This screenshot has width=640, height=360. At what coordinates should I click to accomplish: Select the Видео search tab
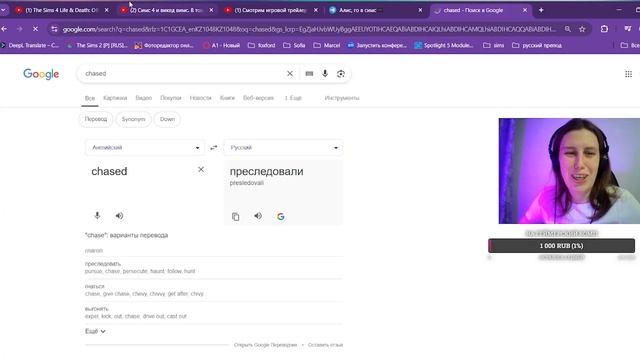(144, 98)
